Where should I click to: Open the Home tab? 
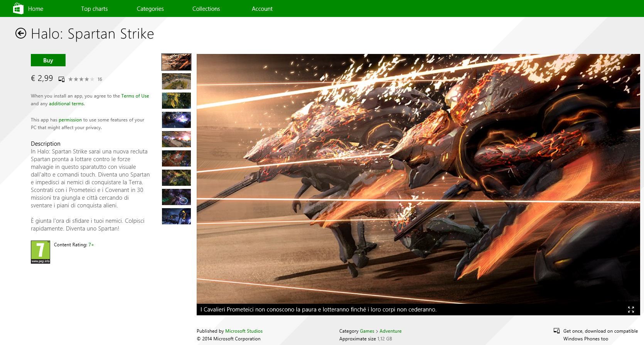pyautogui.click(x=35, y=8)
